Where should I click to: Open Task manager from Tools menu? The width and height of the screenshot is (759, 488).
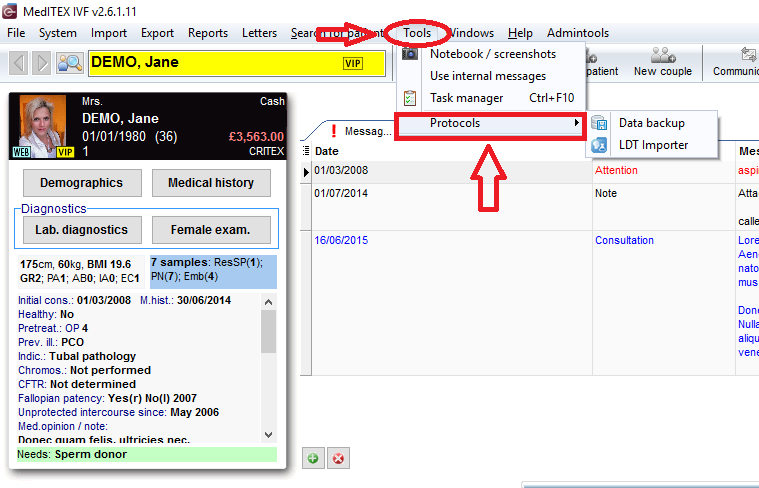491,98
